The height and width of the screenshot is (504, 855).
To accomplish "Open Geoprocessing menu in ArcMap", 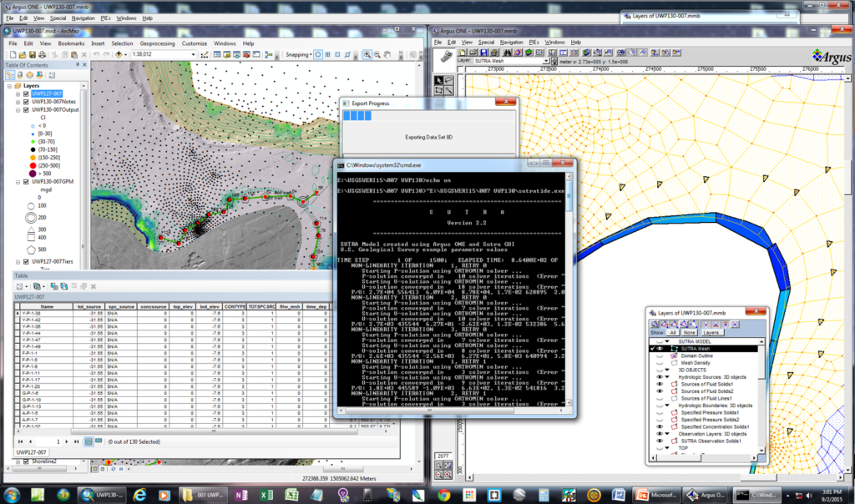I will 157,43.
